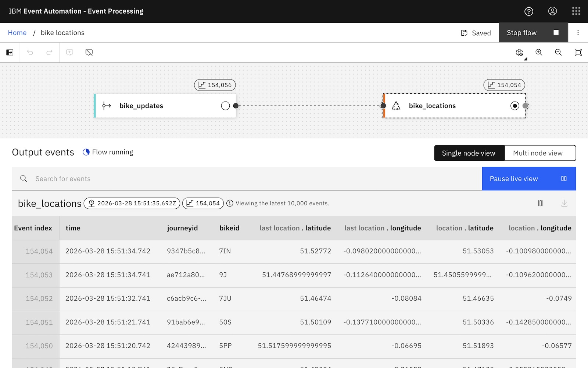Image resolution: width=588 pixels, height=368 pixels.
Task: Open the help icon in header
Action: pos(528,11)
